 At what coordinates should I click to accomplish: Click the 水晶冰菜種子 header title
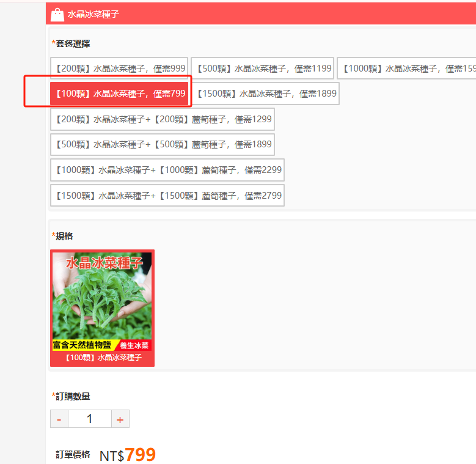[93, 14]
